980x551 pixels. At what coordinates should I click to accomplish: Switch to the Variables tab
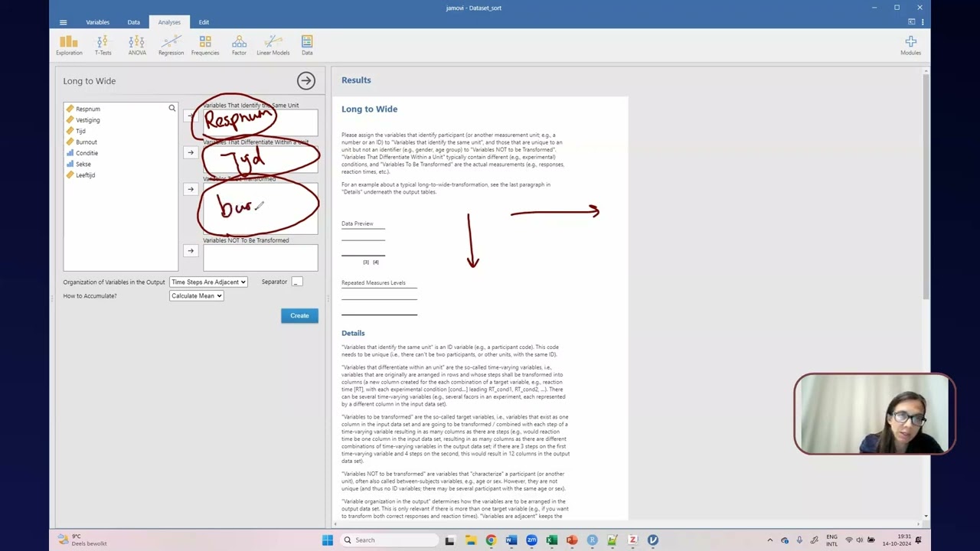(x=97, y=22)
